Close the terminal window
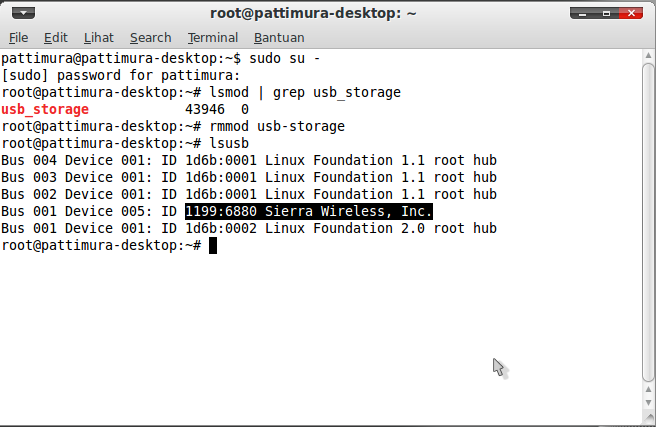The height and width of the screenshot is (427, 656). pyautogui.click(x=632, y=14)
